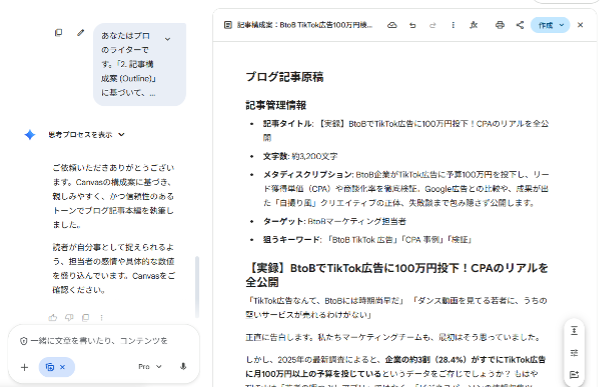Expand the collapsed prompt bubble chevron
The image size is (604, 388).
tap(168, 39)
